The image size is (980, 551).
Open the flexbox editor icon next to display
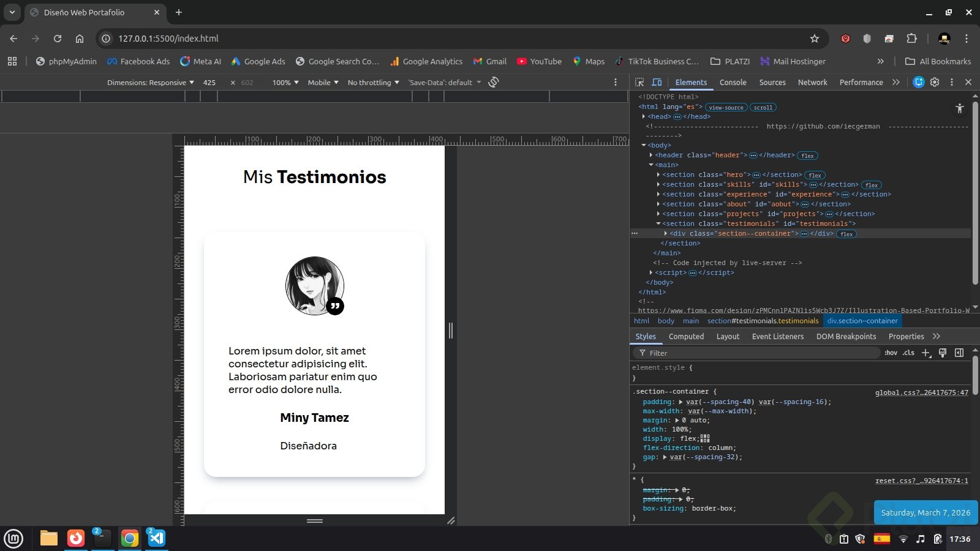tap(705, 438)
